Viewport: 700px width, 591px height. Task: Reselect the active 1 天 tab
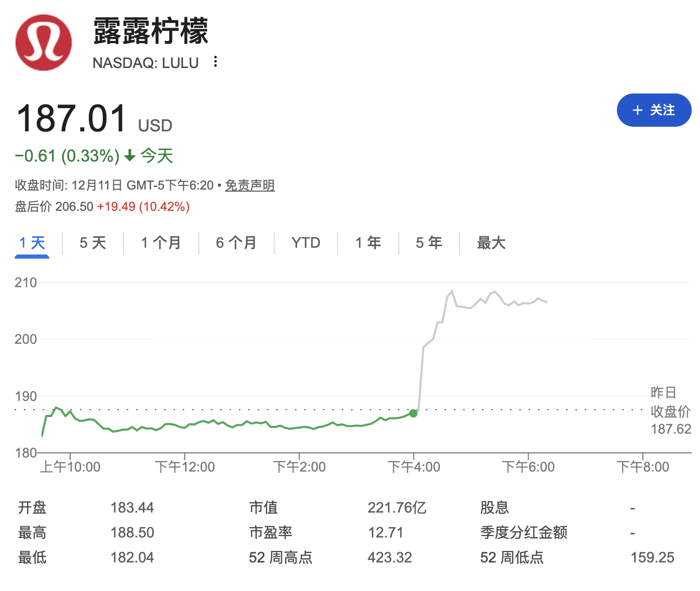point(32,243)
